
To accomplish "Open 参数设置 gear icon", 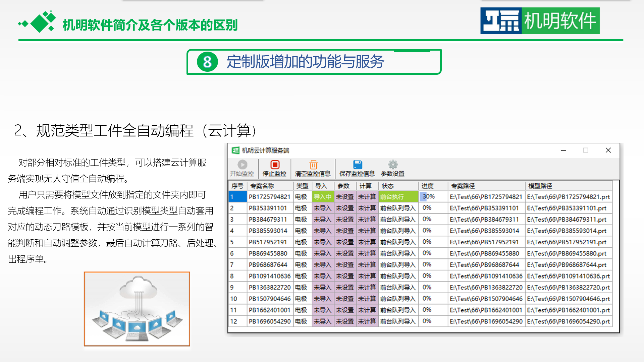I will [393, 165].
